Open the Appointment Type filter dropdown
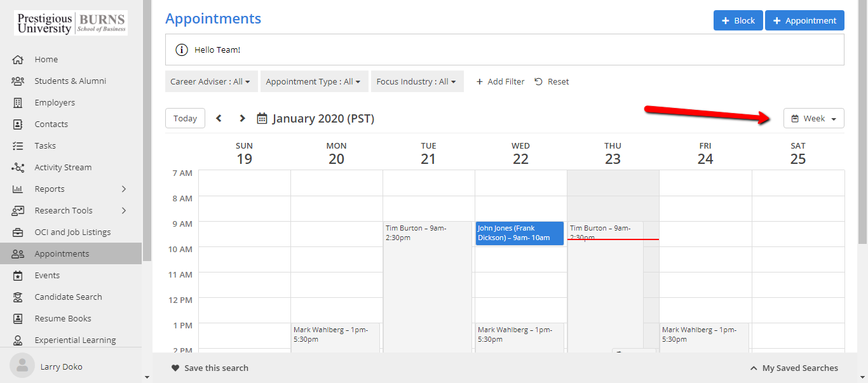This screenshot has height=383, width=868. (313, 81)
